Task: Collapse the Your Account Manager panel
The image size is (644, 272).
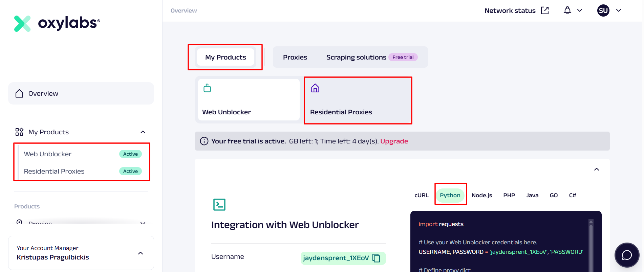Action: click(x=141, y=253)
